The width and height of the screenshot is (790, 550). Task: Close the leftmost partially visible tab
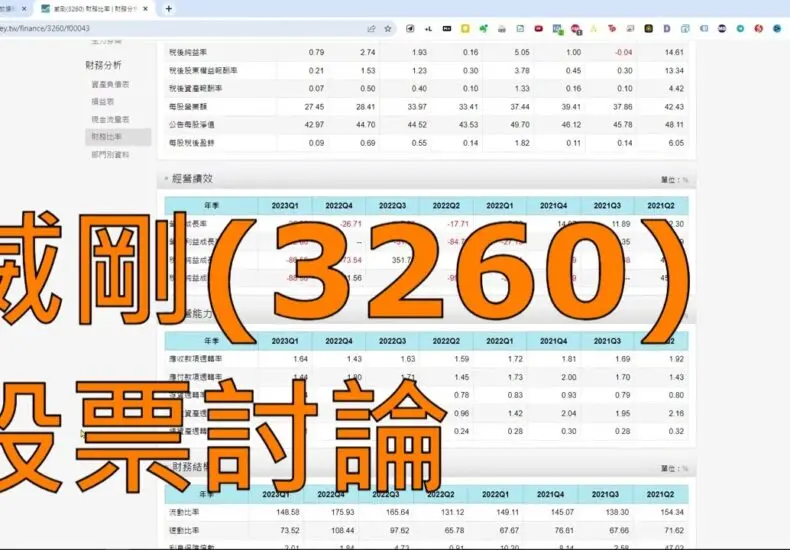[24, 9]
